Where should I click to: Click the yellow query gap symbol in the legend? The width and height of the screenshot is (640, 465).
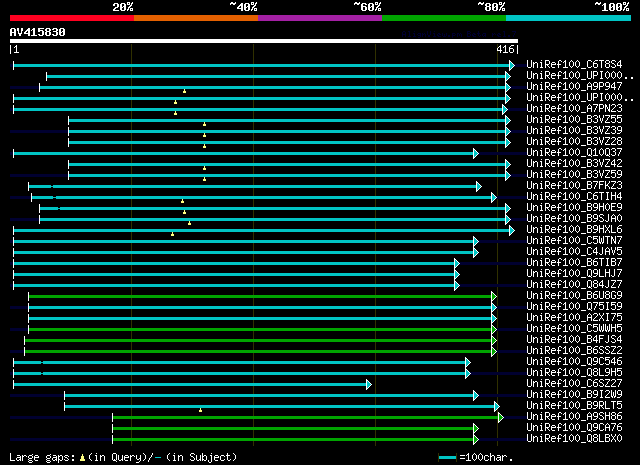point(82,458)
